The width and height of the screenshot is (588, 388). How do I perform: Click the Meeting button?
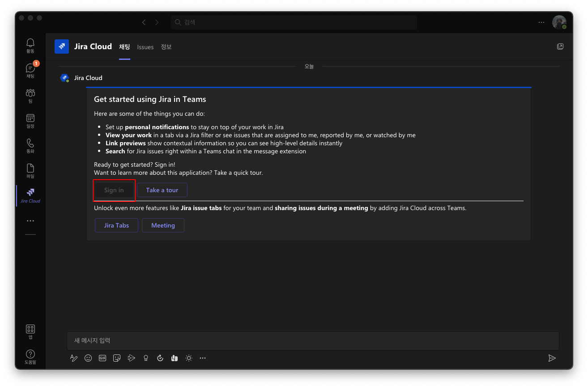point(163,225)
